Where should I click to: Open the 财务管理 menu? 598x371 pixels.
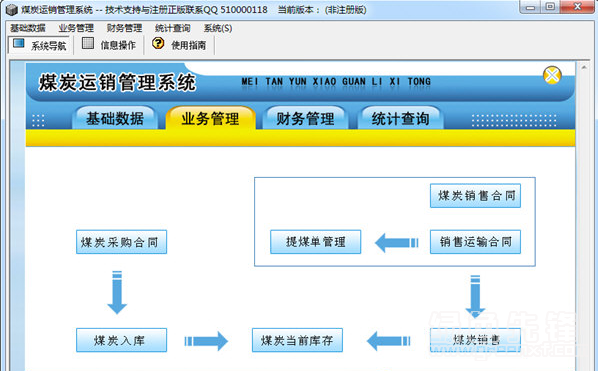(124, 28)
